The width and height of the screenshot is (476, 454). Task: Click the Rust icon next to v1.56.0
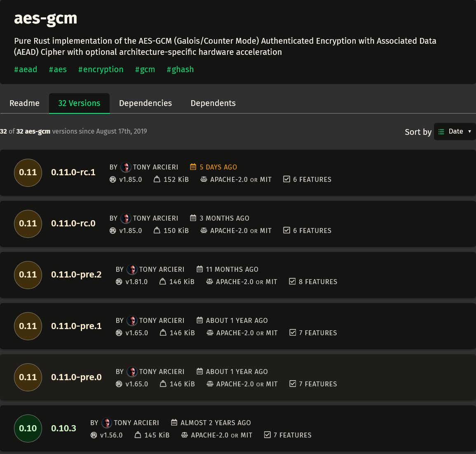click(x=94, y=435)
